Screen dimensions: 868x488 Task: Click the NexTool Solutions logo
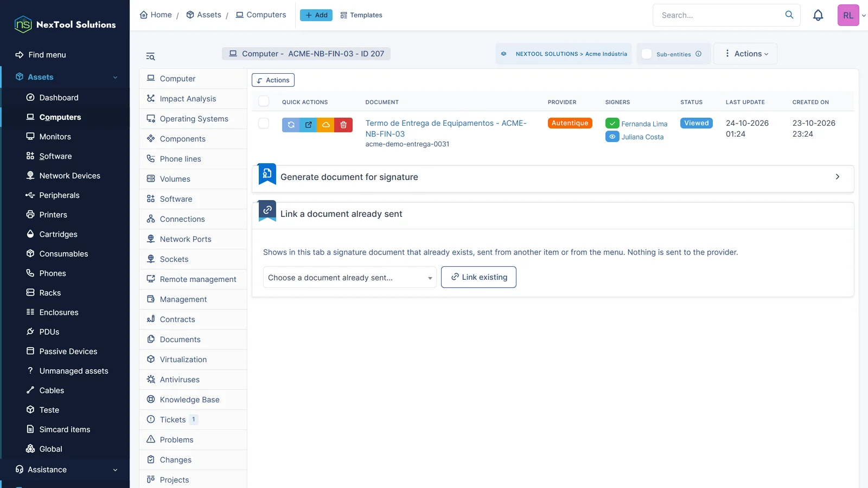pyautogui.click(x=65, y=24)
